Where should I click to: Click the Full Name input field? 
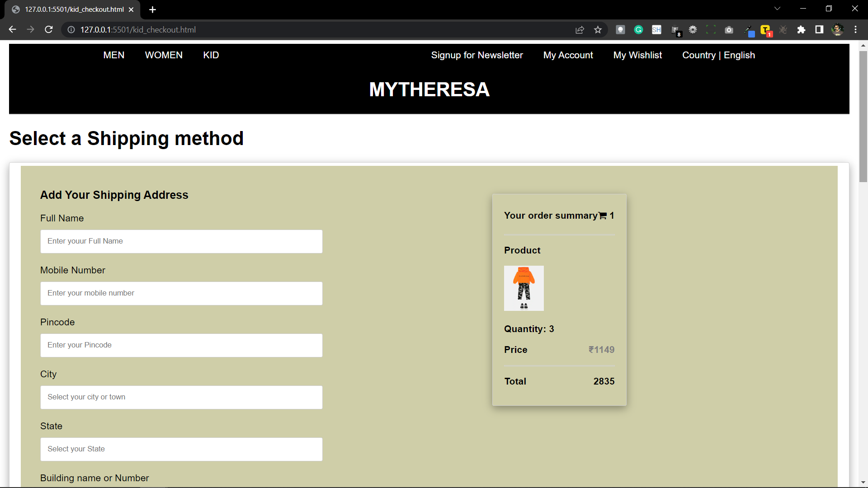(181, 241)
